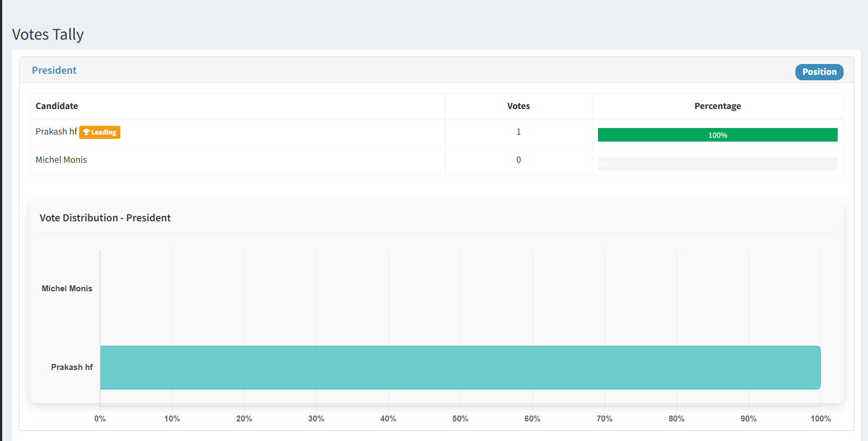Click the green 100% percentage bar
The height and width of the screenshot is (441, 868).
point(717,135)
